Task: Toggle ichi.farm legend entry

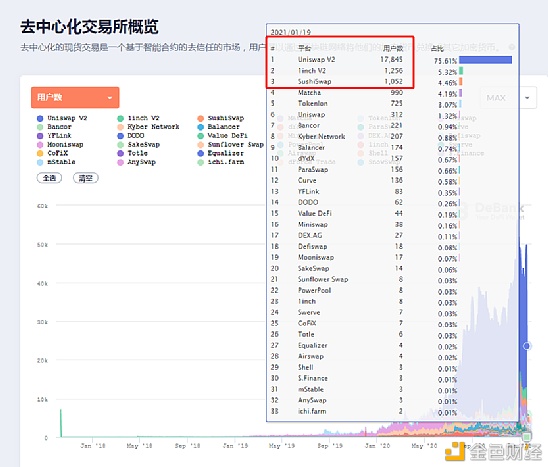Action: 221,162
